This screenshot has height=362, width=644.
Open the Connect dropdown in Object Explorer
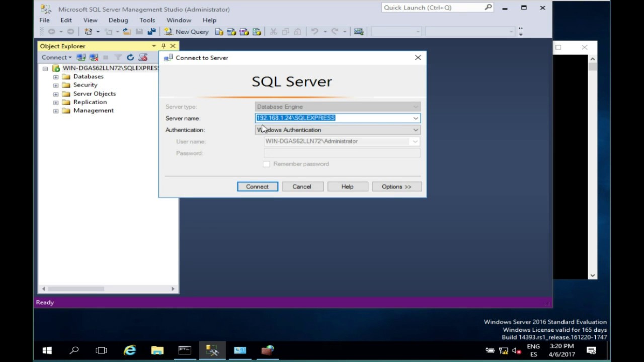click(x=56, y=57)
